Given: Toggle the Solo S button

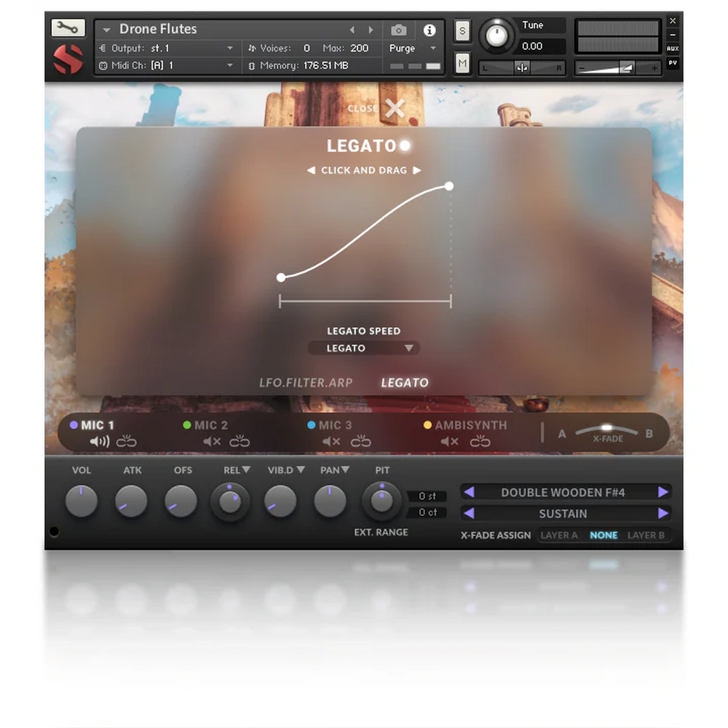Looking at the screenshot, I should (x=462, y=31).
